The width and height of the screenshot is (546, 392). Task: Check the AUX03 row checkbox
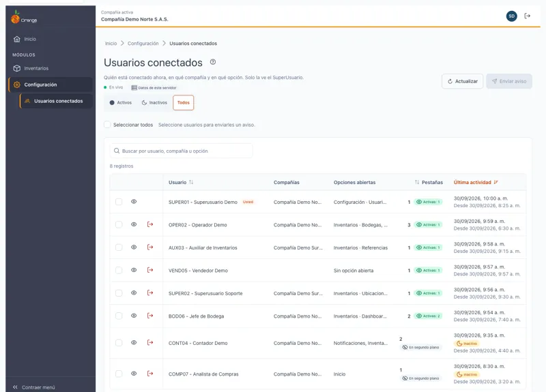119,247
